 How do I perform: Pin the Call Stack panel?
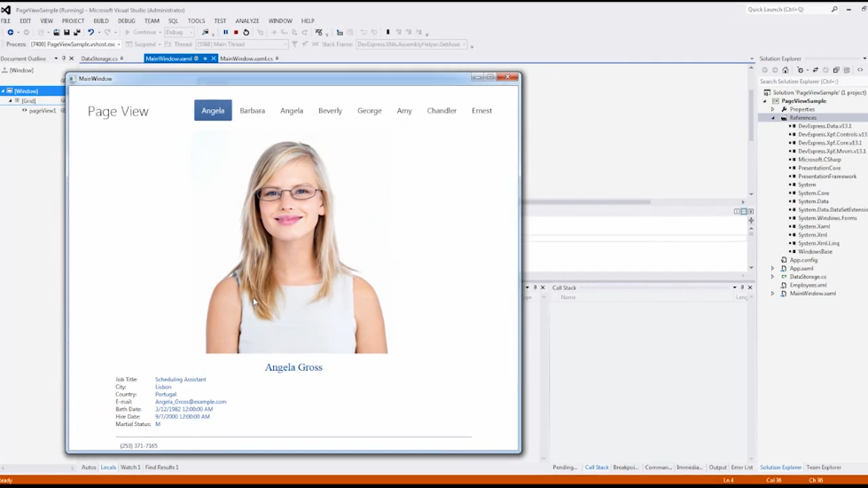[x=742, y=287]
